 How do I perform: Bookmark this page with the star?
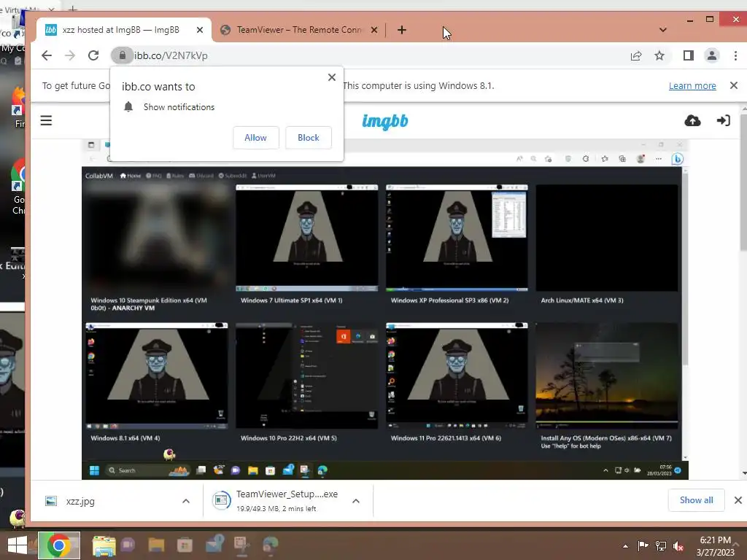pyautogui.click(x=659, y=55)
